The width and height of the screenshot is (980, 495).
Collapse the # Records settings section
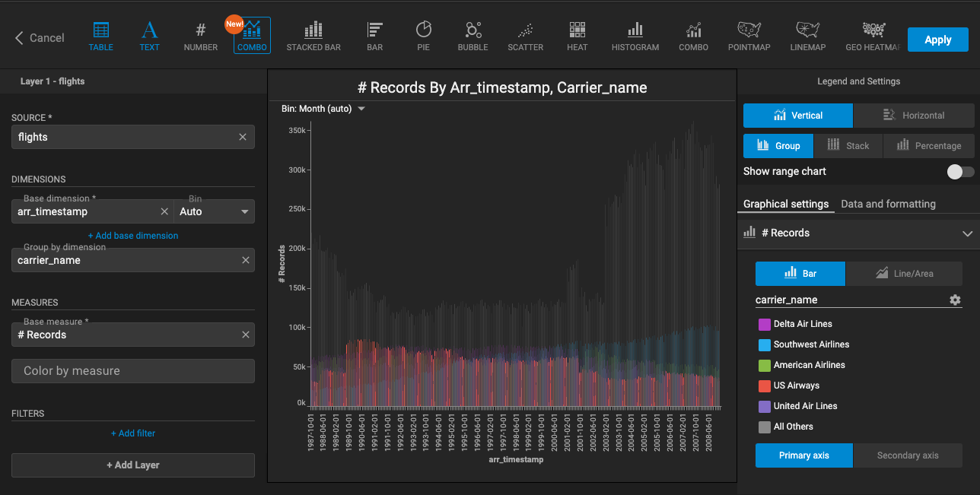point(967,233)
